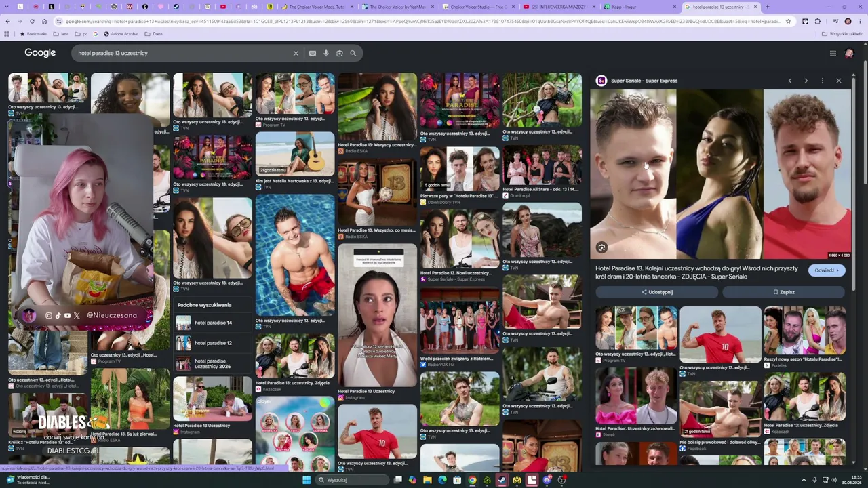868x488 pixels.
Task: Clear the Google search box text
Action: pos(296,53)
